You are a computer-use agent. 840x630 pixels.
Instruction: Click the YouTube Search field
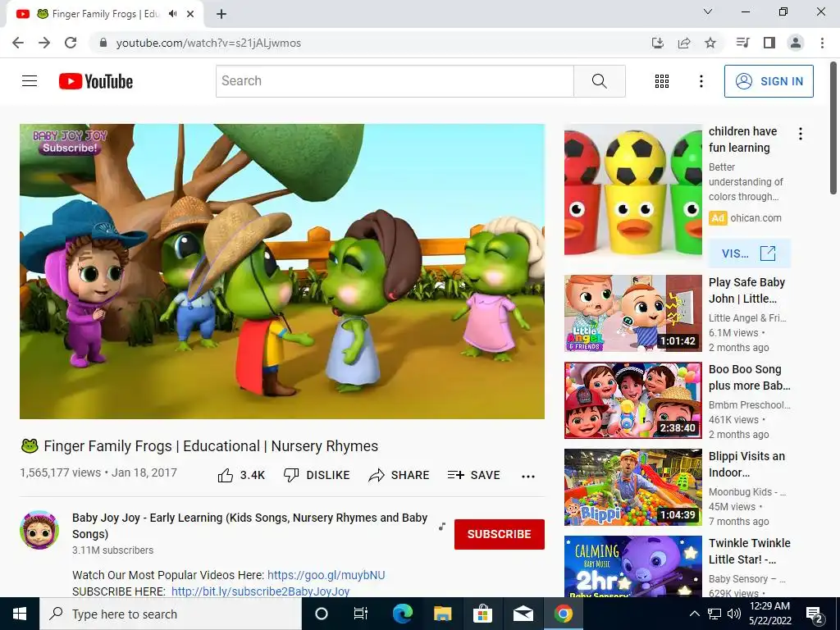395,81
